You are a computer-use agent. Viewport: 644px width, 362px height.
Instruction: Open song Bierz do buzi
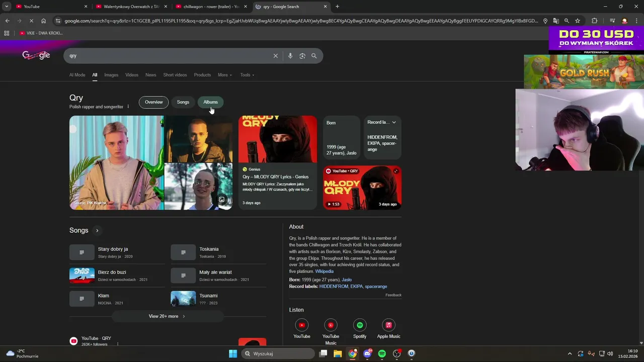(x=117, y=276)
